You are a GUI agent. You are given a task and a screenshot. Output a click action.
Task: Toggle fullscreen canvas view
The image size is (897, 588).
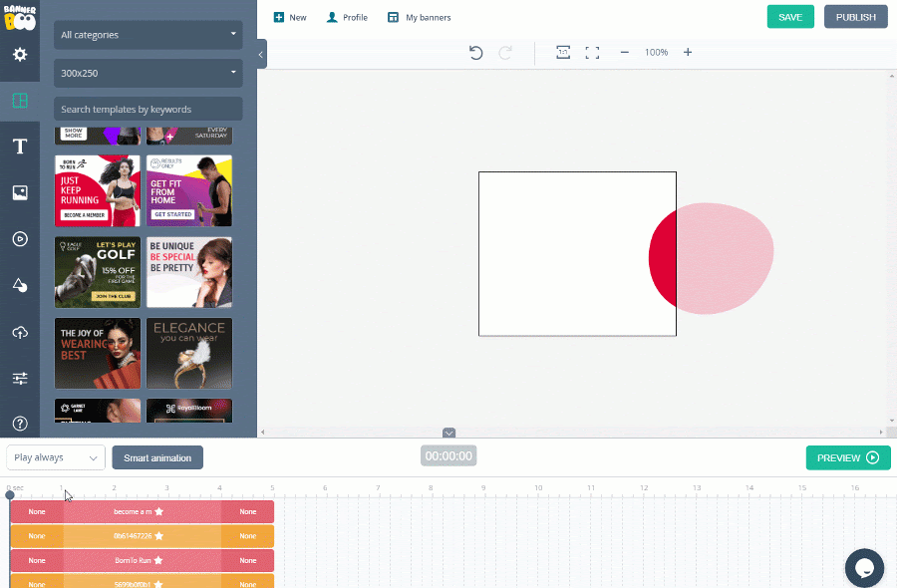(x=592, y=53)
